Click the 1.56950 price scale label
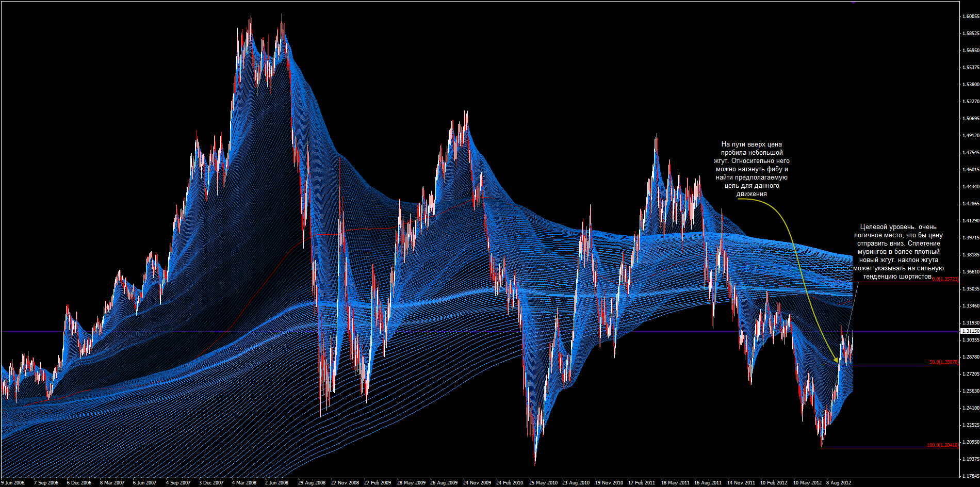This screenshot has width=980, height=487. tap(971, 51)
